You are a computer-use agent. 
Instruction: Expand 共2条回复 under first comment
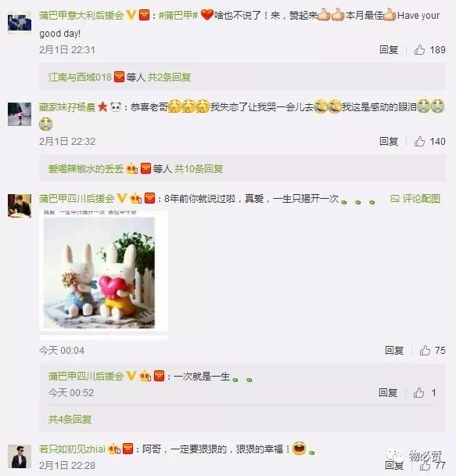click(169, 77)
